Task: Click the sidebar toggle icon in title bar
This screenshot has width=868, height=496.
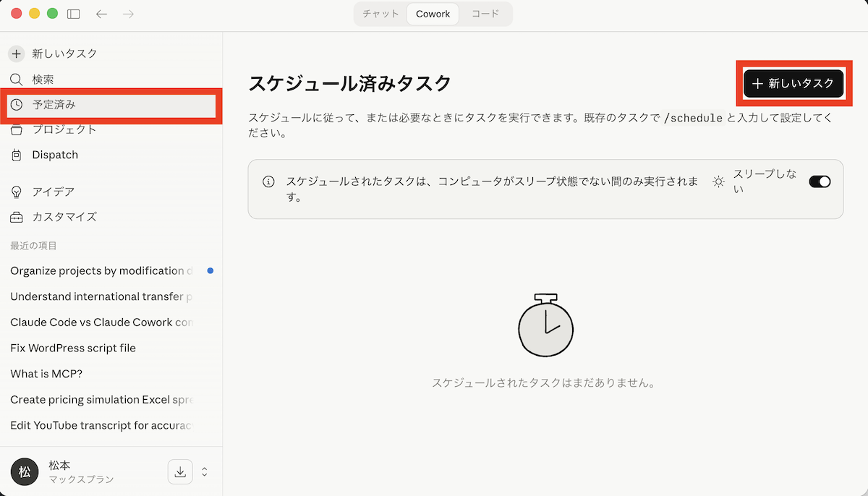Action: (x=73, y=14)
